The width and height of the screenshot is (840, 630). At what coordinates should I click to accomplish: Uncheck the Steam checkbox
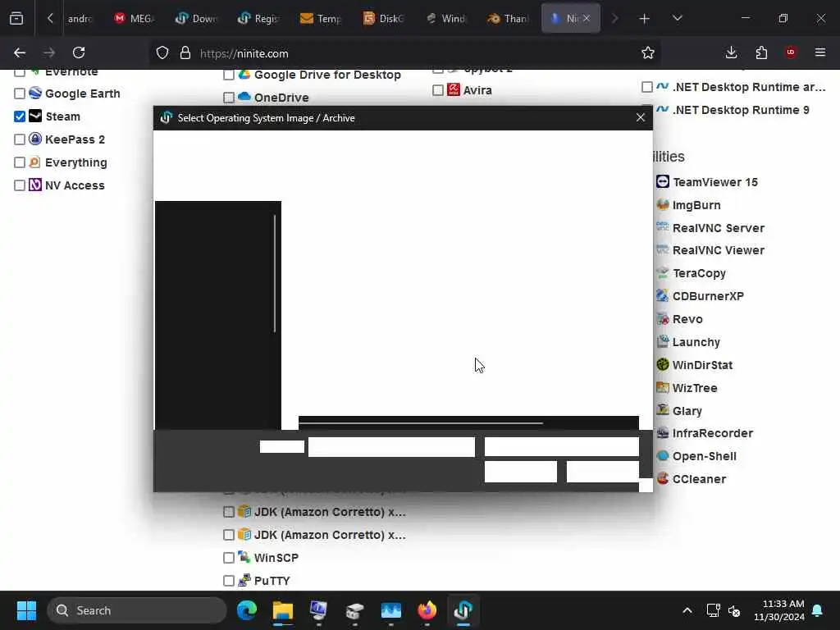20,116
